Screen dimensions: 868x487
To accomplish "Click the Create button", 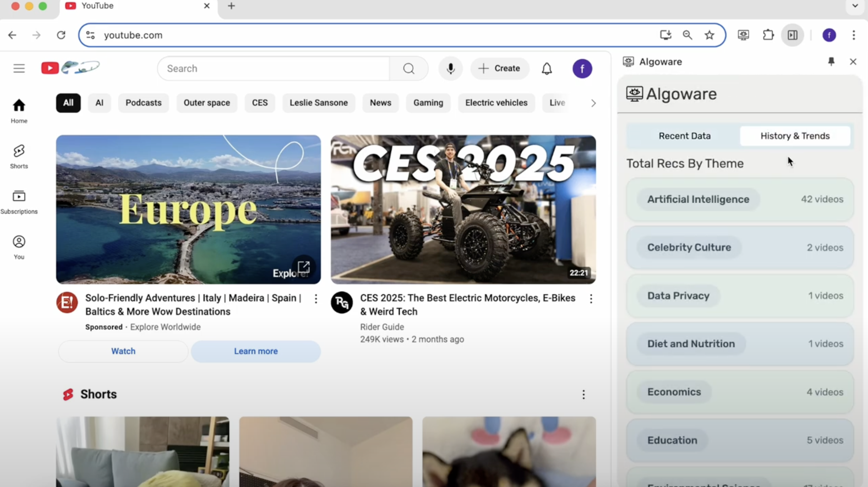I will pyautogui.click(x=499, y=68).
